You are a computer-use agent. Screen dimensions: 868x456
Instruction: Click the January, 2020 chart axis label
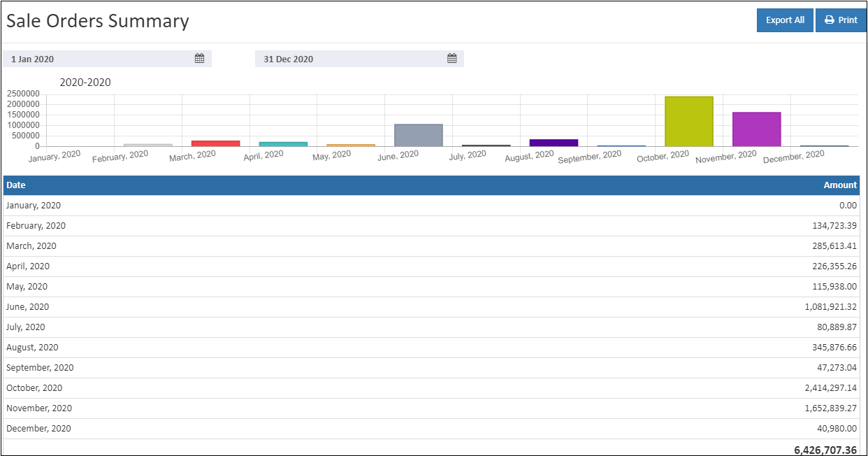55,156
